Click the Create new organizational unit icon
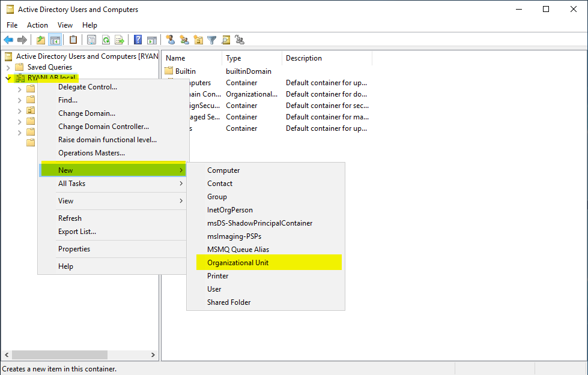Image resolution: width=588 pixels, height=375 pixels. click(197, 40)
